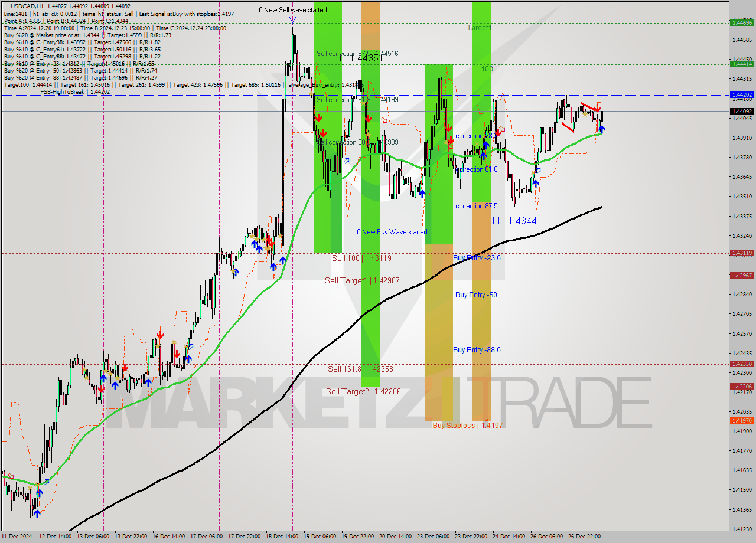Viewport: 756px width, 543px height.
Task: Click the 1.41635 price axis tick
Action: [x=742, y=470]
